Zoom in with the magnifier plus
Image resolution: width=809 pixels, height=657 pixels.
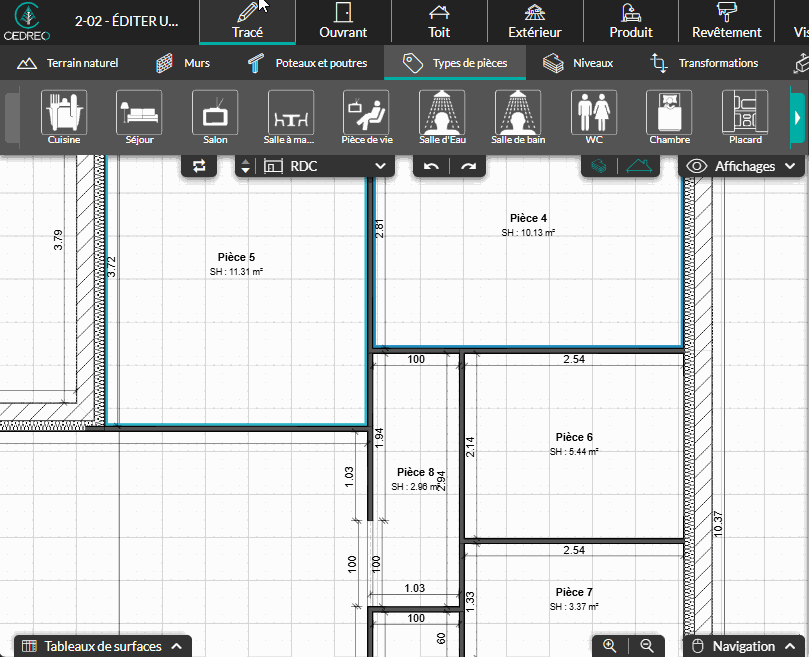coord(610,646)
